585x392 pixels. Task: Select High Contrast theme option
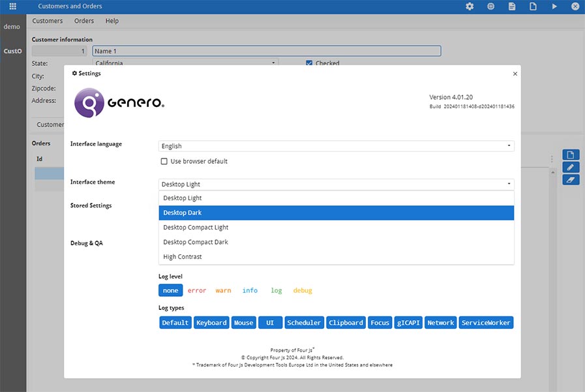[336, 256]
